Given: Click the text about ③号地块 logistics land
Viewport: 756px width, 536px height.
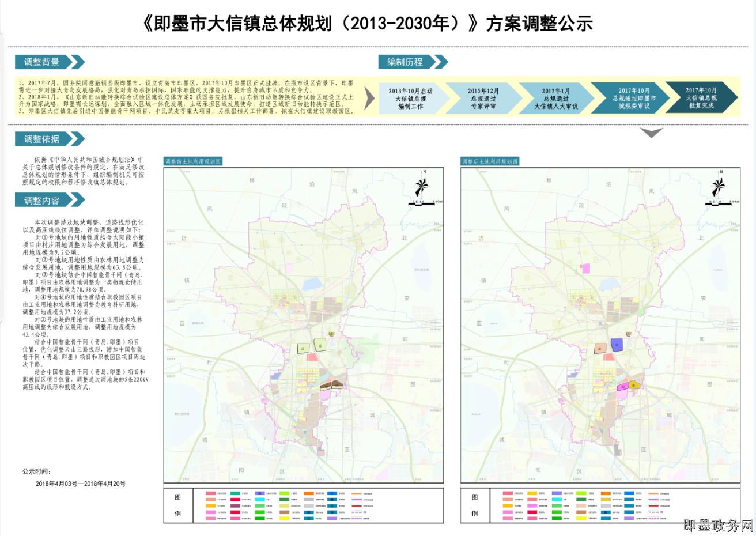Looking at the screenshot, I should tap(84, 282).
